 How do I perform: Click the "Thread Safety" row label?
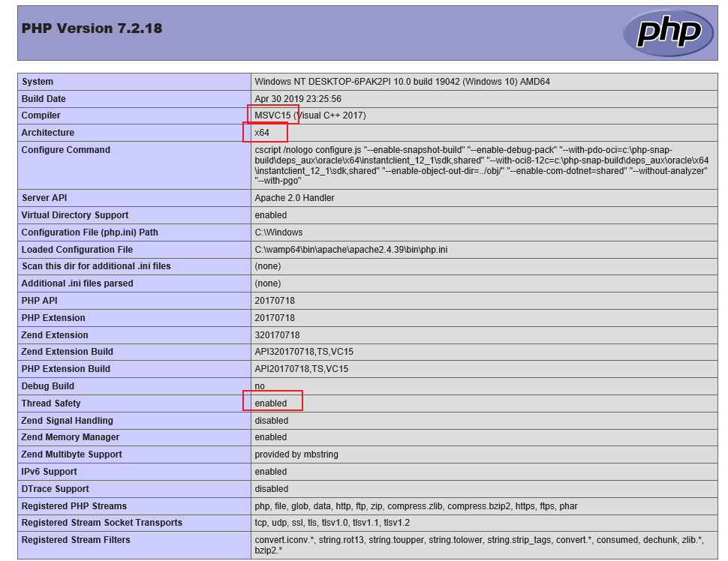pyautogui.click(x=51, y=403)
